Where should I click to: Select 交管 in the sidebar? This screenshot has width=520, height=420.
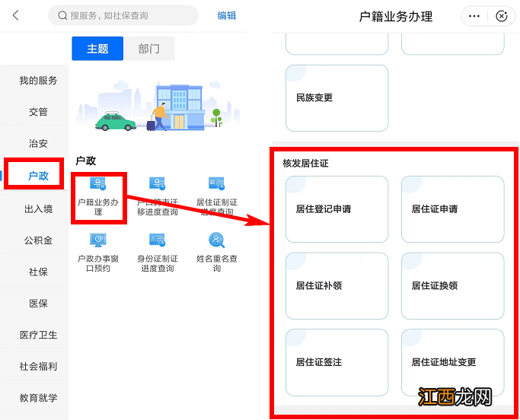pos(38,112)
